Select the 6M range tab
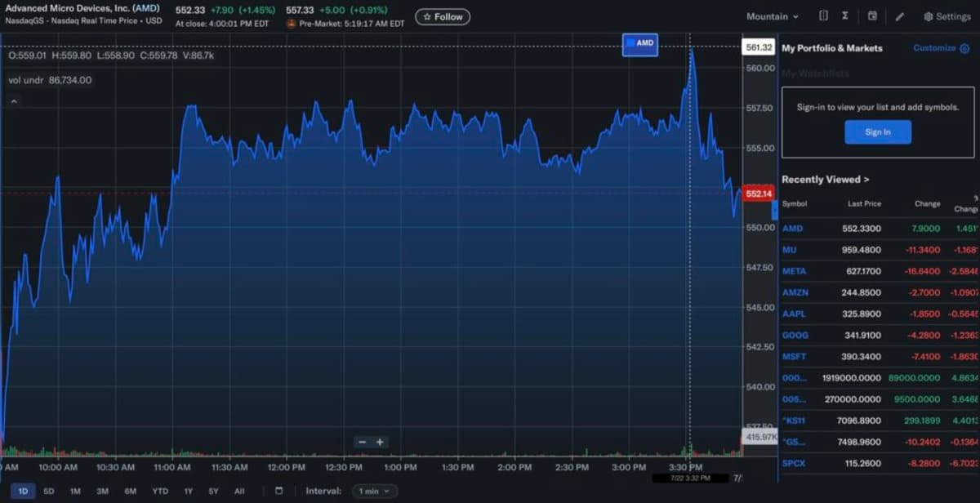Viewport: 980px width, 503px height. [130, 491]
